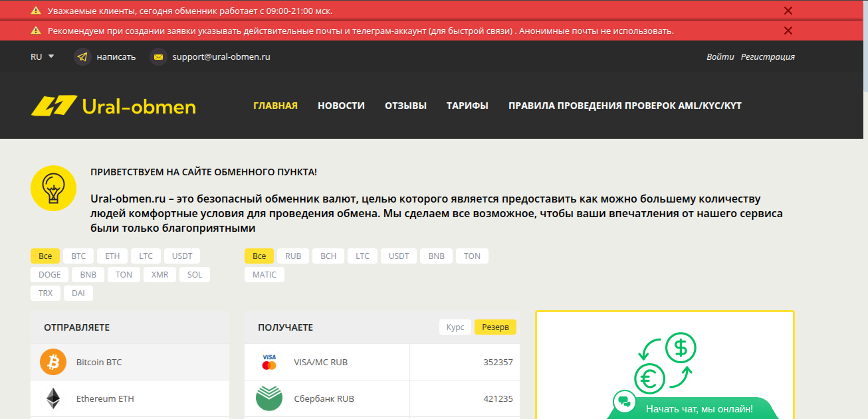
Task: Select 'Все' filter in receive currencies
Action: click(259, 256)
